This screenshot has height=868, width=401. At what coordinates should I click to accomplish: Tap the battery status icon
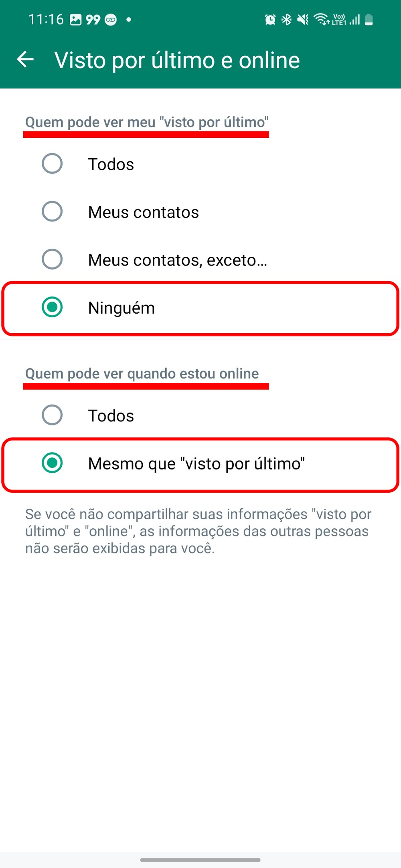click(369, 20)
